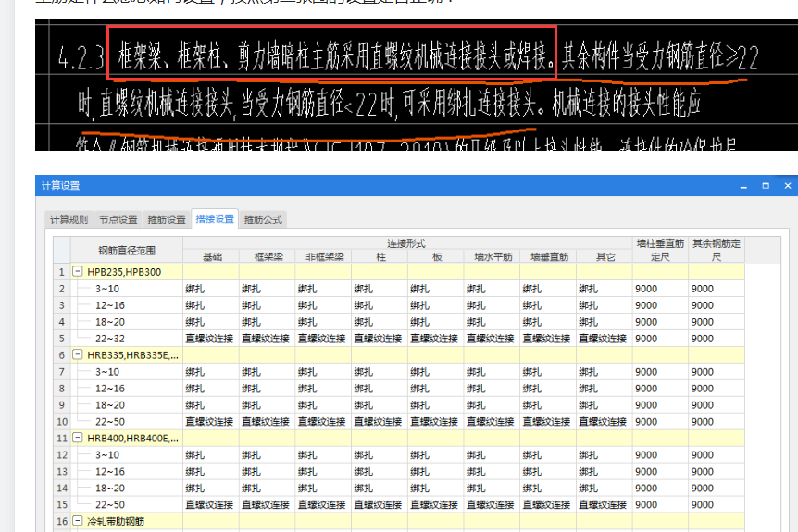
Task: Edit row 15 其余钢筋定尺 value 9000
Action: (x=717, y=504)
